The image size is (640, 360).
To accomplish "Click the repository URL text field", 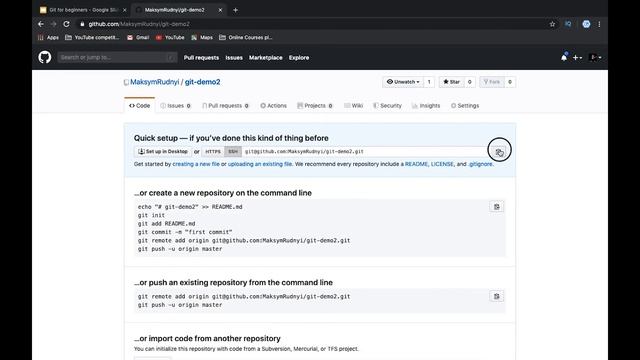I will pyautogui.click(x=366, y=151).
